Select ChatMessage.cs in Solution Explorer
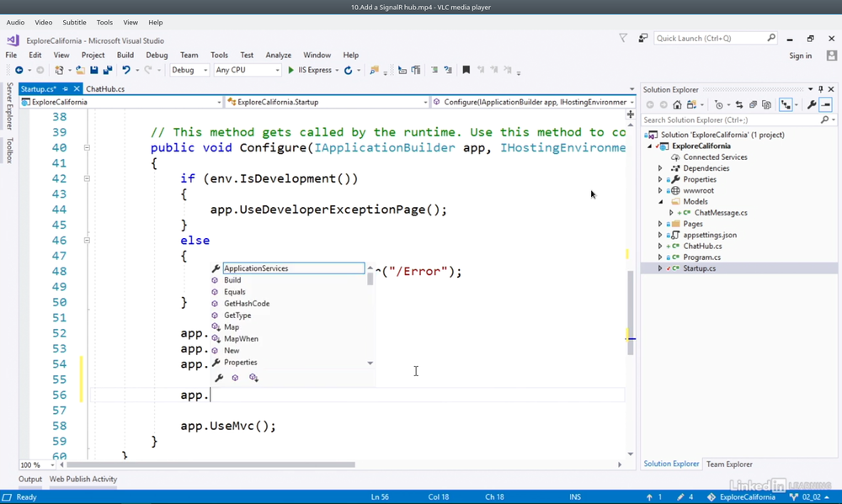The image size is (842, 504). (721, 213)
